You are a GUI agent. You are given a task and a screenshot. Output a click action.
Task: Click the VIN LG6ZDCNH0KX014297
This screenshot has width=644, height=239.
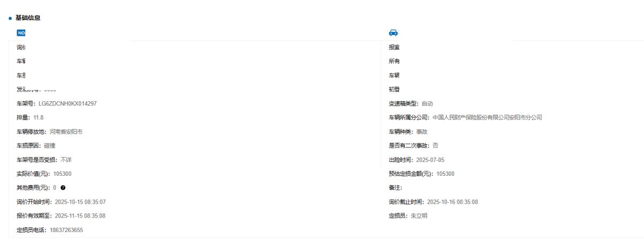[x=68, y=103]
